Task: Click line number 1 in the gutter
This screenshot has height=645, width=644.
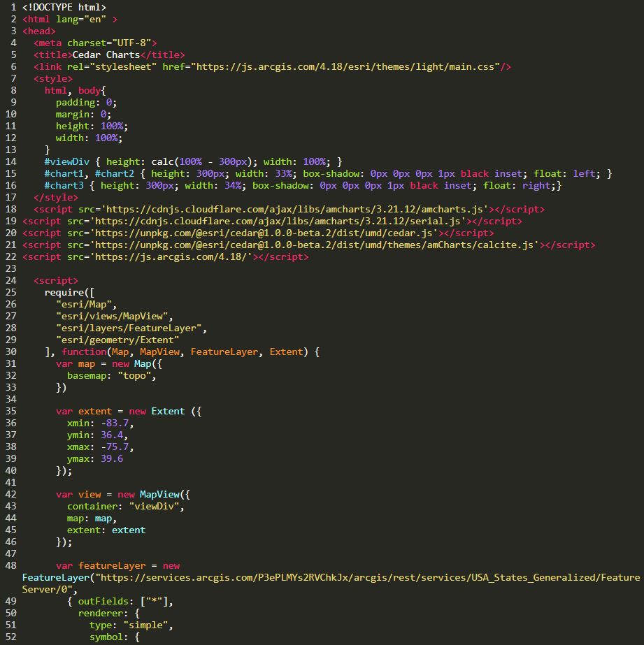Action: click(13, 7)
